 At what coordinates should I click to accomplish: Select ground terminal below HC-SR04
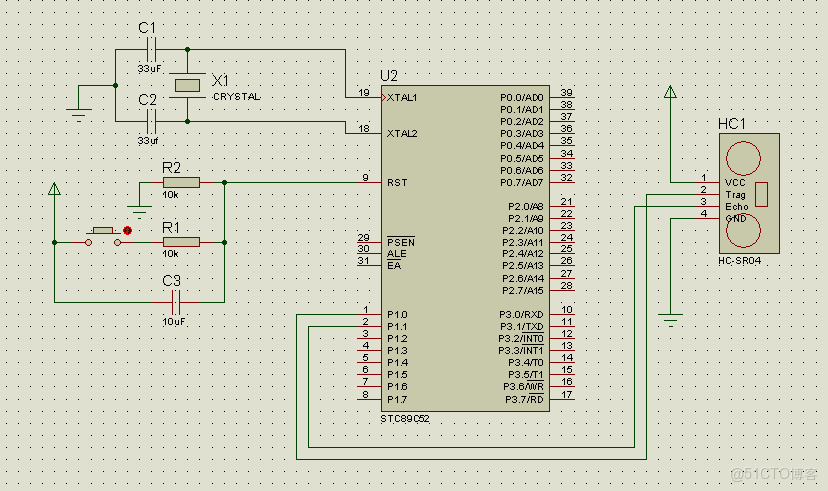pyautogui.click(x=670, y=319)
